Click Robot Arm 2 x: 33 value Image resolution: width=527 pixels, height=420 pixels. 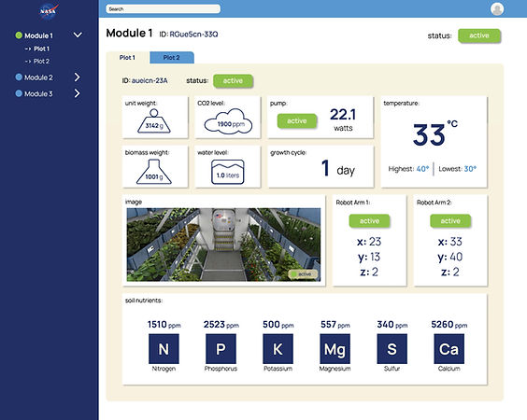(x=450, y=242)
